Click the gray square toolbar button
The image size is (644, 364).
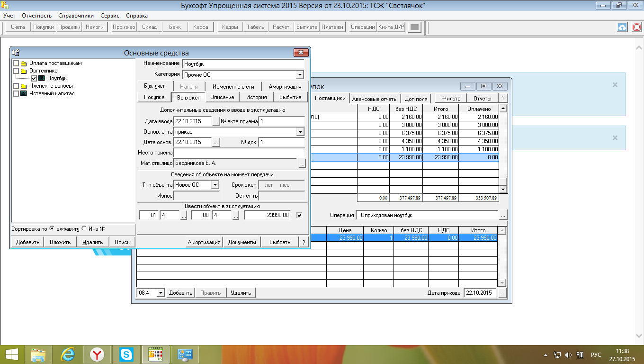coord(414,27)
